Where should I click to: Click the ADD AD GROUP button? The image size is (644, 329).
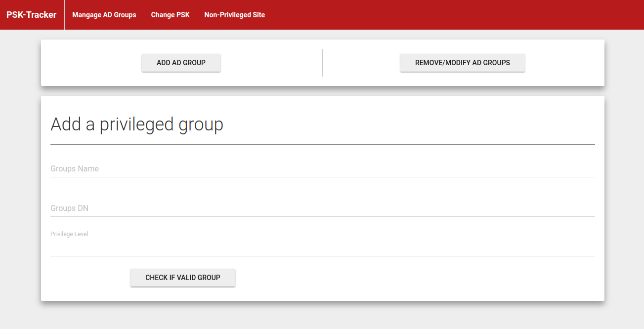click(181, 63)
